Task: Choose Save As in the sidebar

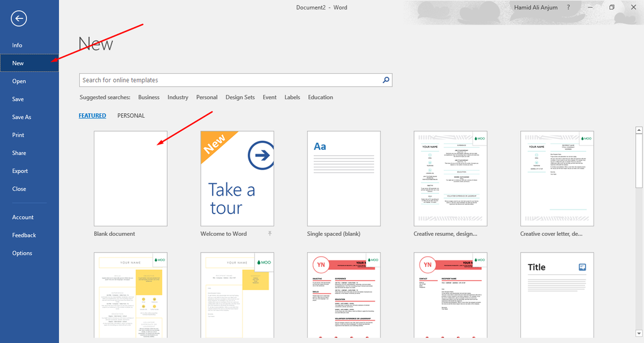Action: 29,117
